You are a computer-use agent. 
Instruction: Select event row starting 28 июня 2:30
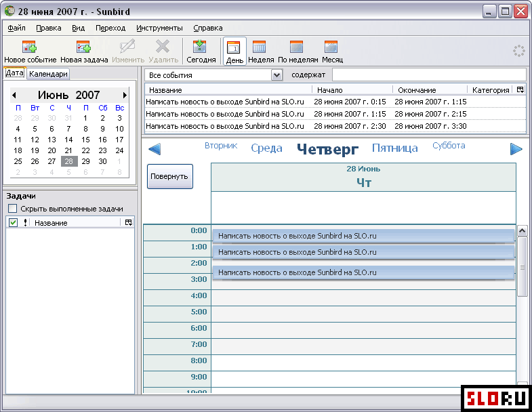[335, 126]
